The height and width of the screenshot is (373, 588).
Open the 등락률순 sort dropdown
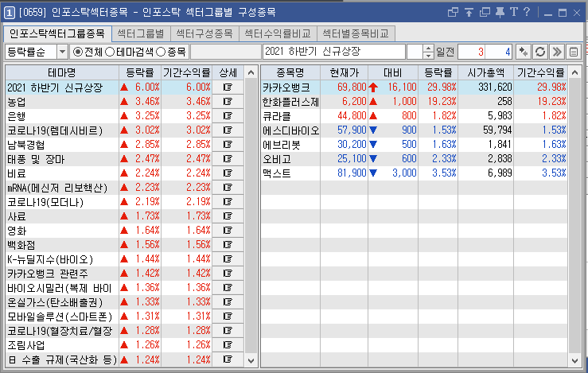point(62,52)
